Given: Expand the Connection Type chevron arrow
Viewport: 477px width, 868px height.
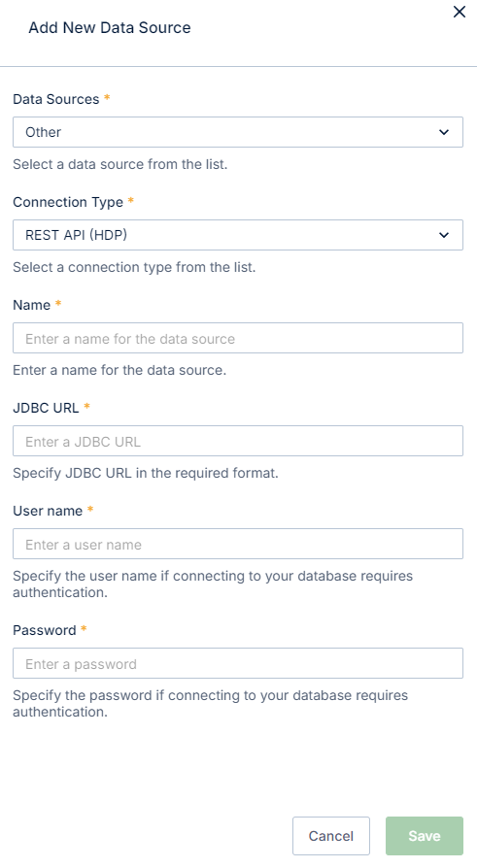Looking at the screenshot, I should [444, 235].
